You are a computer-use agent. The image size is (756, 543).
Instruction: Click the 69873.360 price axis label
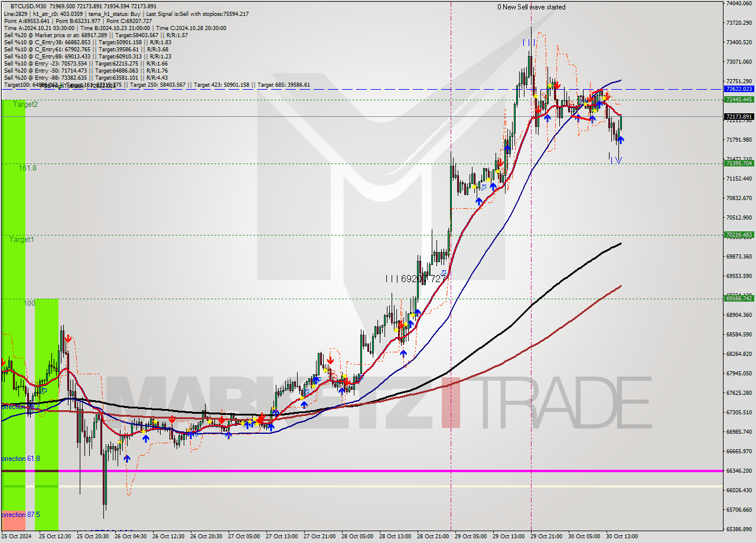pos(739,257)
